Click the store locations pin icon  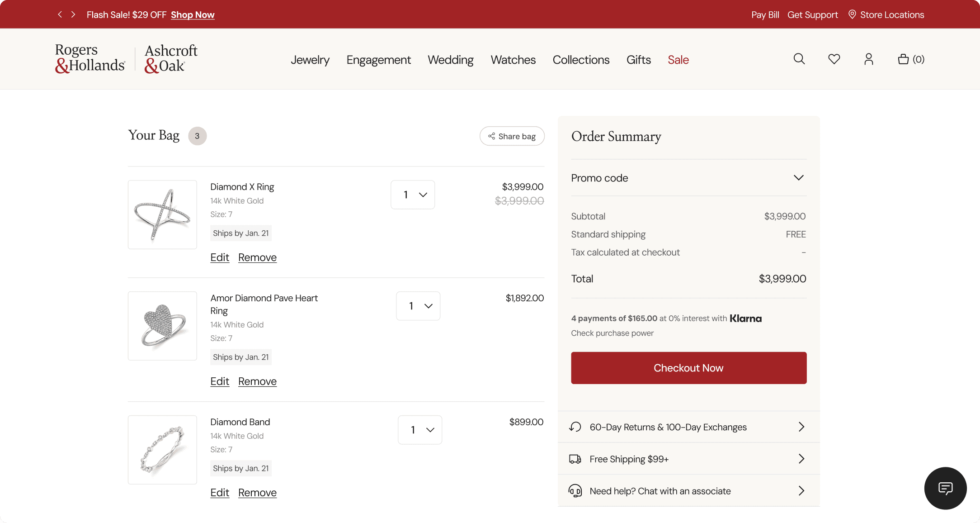[x=852, y=14]
